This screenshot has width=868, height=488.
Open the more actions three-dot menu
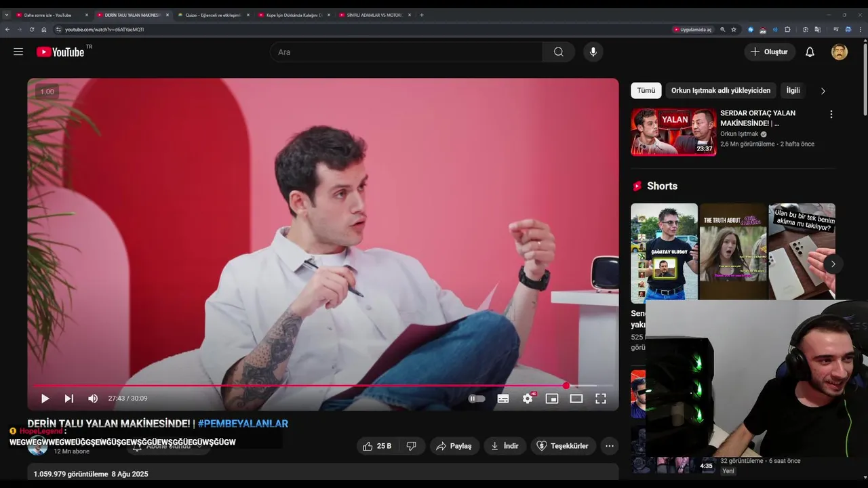[x=610, y=446]
